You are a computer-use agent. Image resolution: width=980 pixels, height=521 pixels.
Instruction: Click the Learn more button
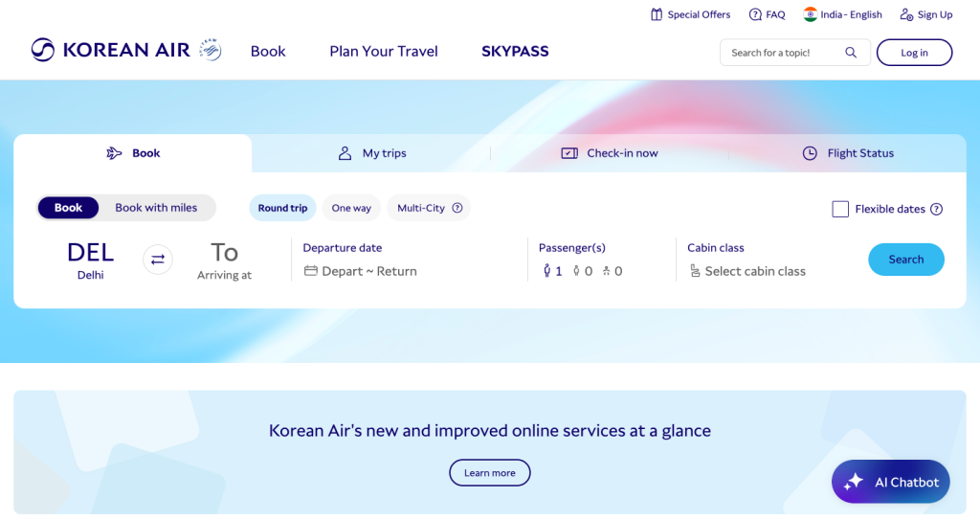[x=489, y=473]
